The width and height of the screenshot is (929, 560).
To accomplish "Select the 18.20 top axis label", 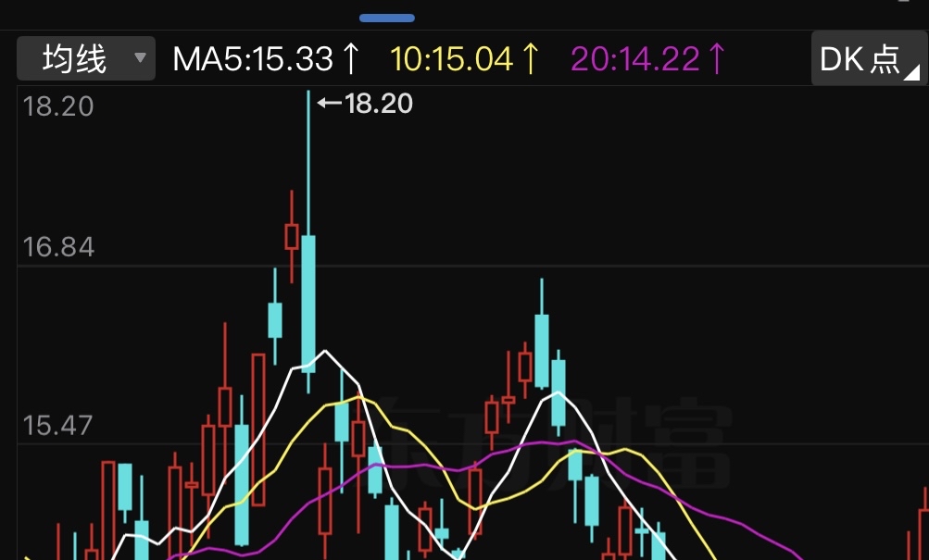I will 58,106.
